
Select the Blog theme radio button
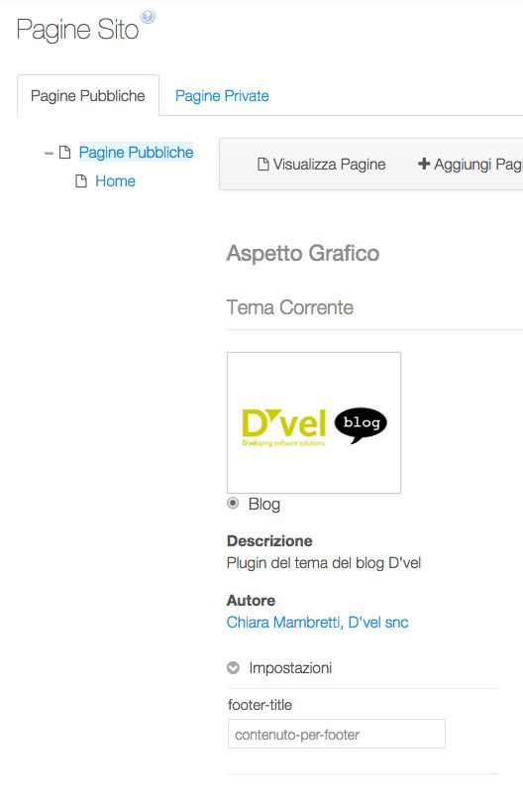point(233,503)
